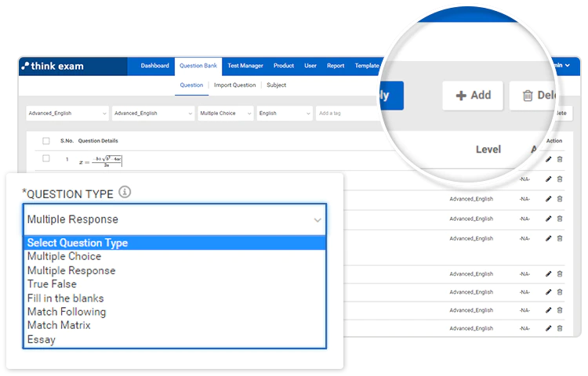This screenshot has height=376, width=588.
Task: Open the info icon beside QUESTION TYPE
Action: (125, 192)
